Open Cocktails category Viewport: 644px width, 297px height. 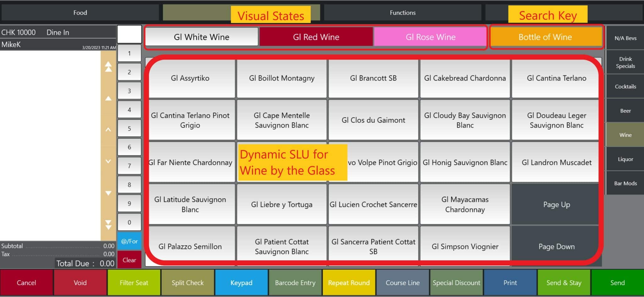coord(625,86)
